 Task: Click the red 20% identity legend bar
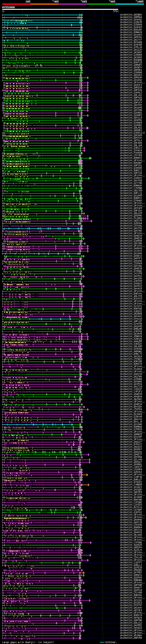[x=16, y=4]
